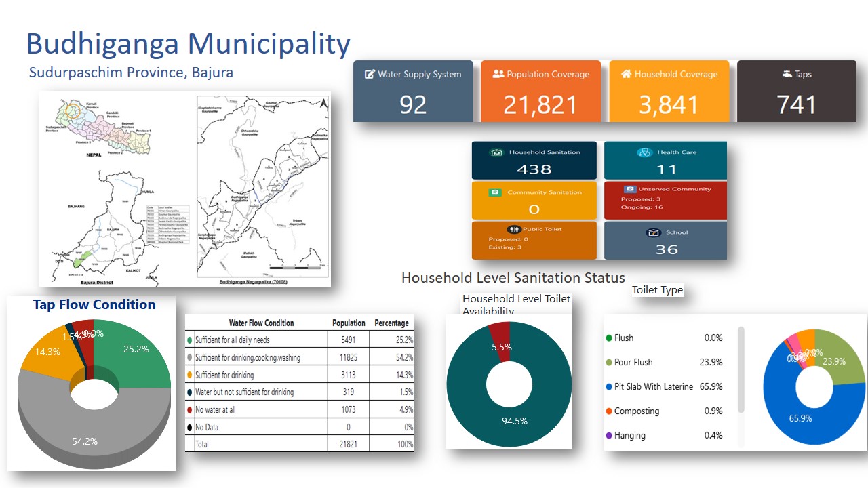
Task: Click population cell 11825
Action: (x=349, y=357)
